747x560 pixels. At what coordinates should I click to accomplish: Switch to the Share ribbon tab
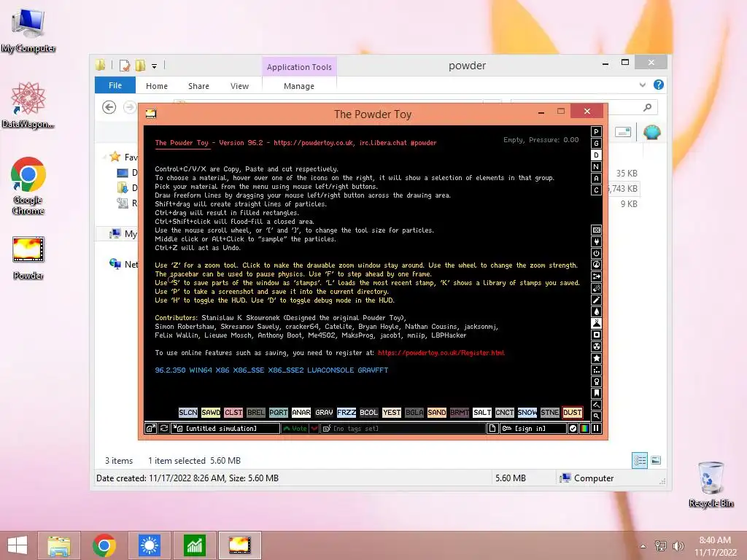[198, 86]
